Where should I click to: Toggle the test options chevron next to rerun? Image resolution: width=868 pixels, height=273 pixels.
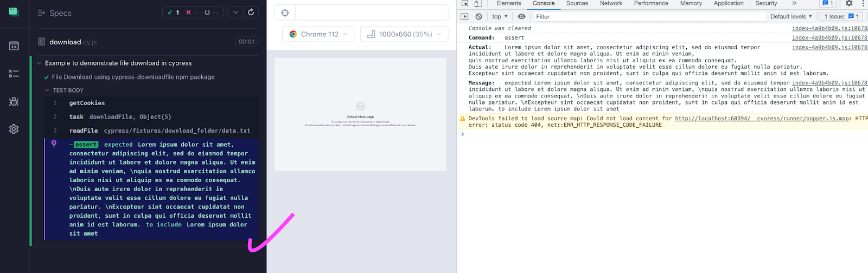235,12
